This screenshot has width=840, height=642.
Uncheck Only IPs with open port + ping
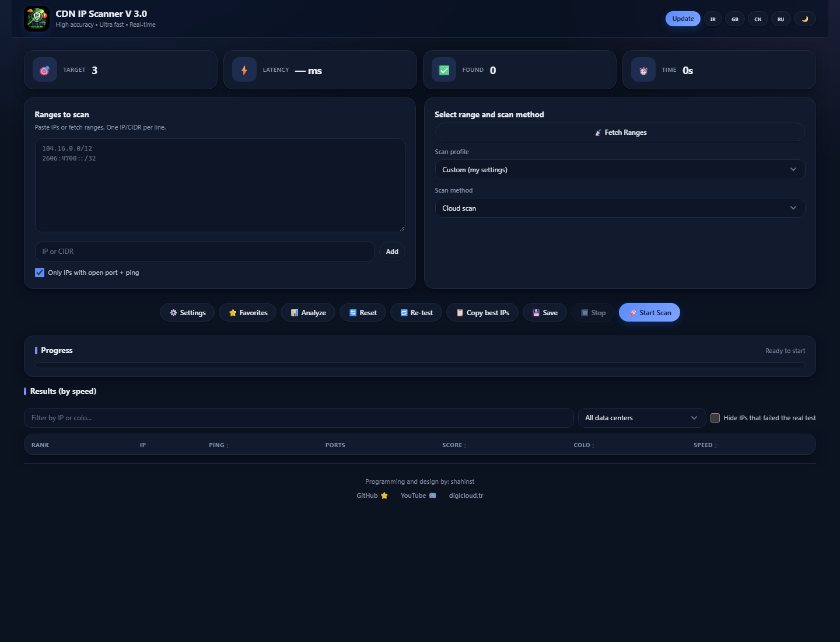pyautogui.click(x=40, y=273)
